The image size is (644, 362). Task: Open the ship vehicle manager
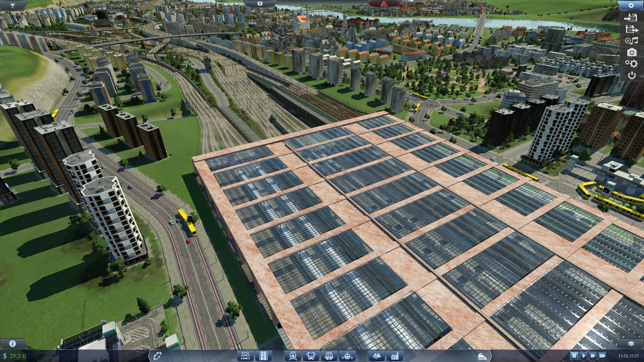(x=329, y=356)
